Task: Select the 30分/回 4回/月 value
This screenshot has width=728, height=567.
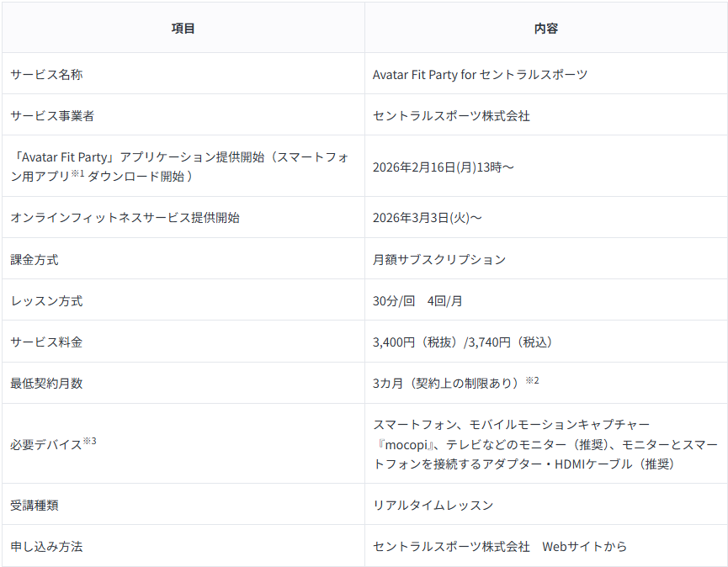Action: tap(417, 300)
